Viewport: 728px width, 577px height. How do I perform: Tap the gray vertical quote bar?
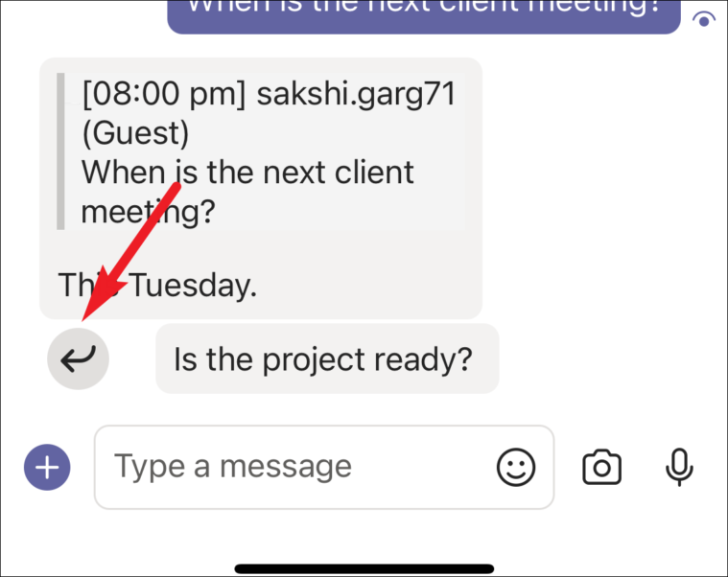click(x=60, y=151)
